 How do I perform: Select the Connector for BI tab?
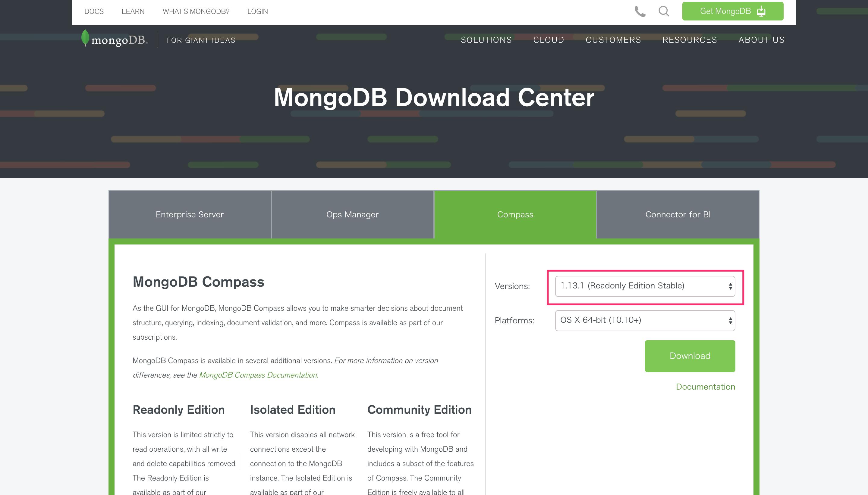pyautogui.click(x=678, y=214)
